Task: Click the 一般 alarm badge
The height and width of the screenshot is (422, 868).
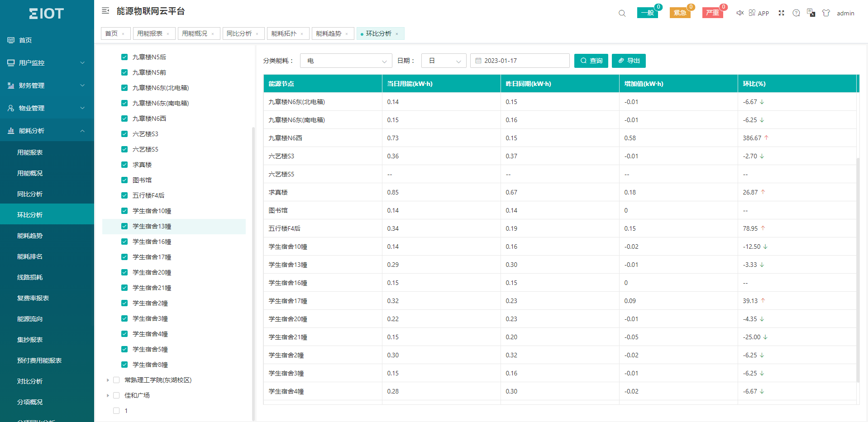Action: click(648, 13)
